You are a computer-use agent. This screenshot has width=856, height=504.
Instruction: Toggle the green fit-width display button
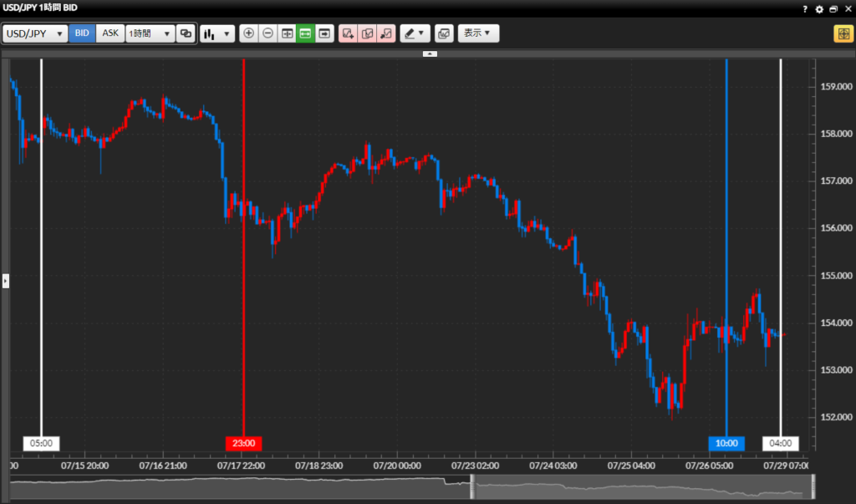tap(305, 33)
